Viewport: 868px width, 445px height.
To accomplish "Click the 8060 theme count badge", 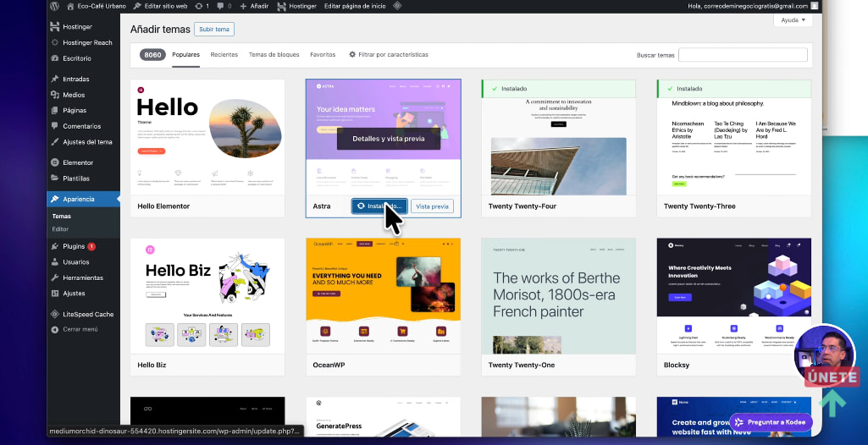I will click(x=152, y=55).
